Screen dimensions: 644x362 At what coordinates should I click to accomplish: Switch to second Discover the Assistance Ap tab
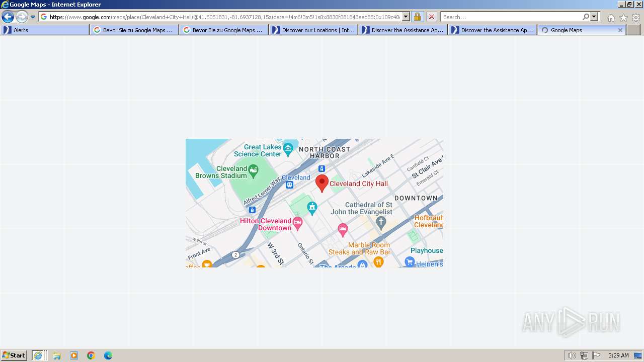(x=493, y=30)
